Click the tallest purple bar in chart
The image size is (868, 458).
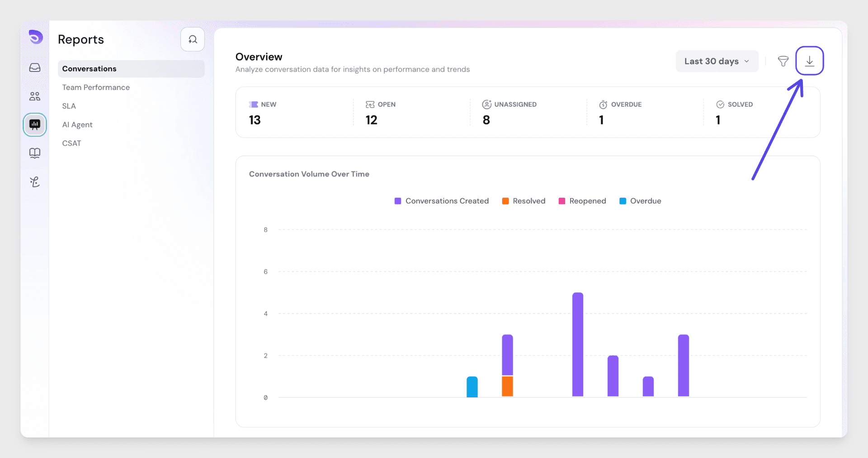(577, 344)
